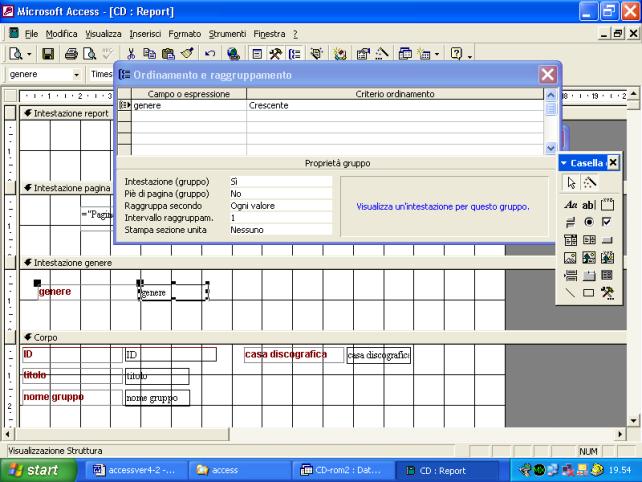Open the Modifica menu
This screenshot has height=482, width=642.
(61, 34)
